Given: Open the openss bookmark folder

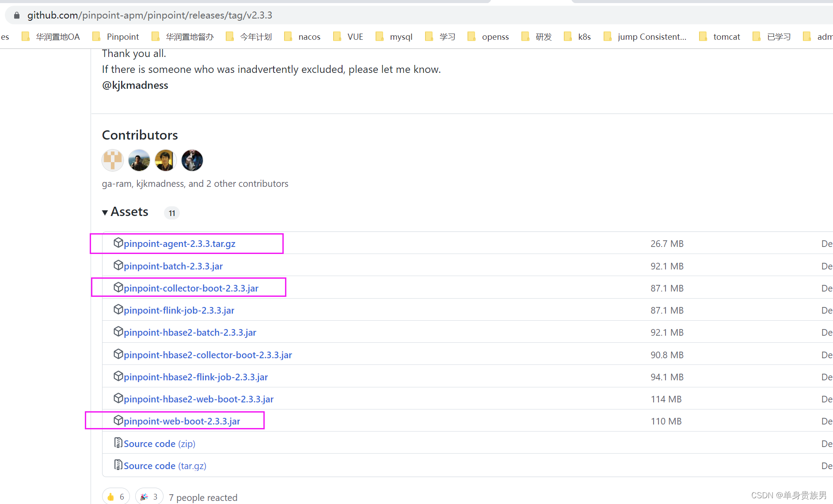Looking at the screenshot, I should (x=488, y=37).
